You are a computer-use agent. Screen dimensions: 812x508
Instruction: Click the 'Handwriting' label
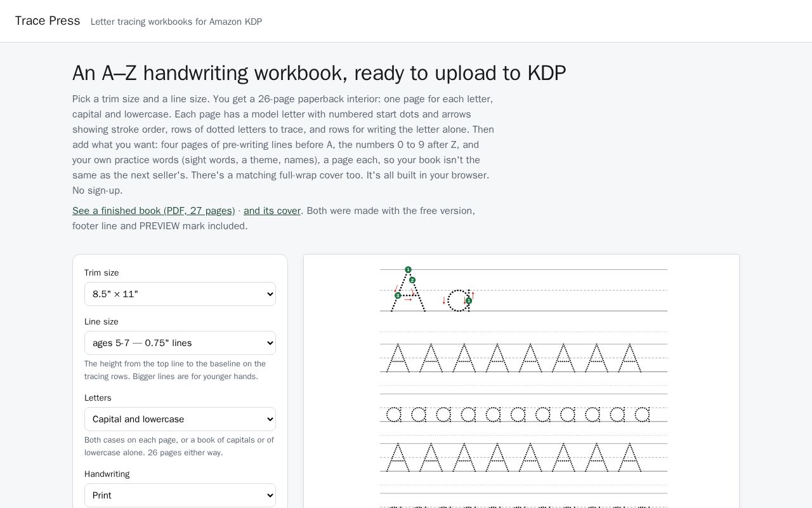click(107, 474)
